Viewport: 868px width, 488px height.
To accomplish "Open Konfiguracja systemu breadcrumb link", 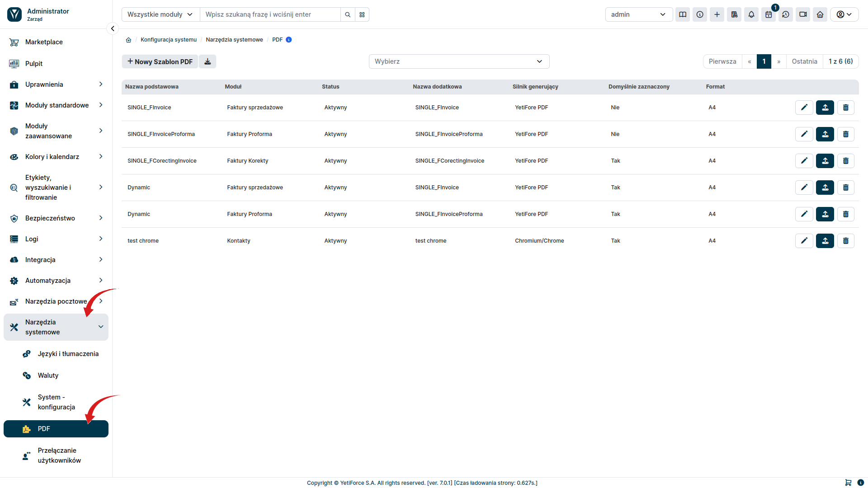I will pos(169,40).
